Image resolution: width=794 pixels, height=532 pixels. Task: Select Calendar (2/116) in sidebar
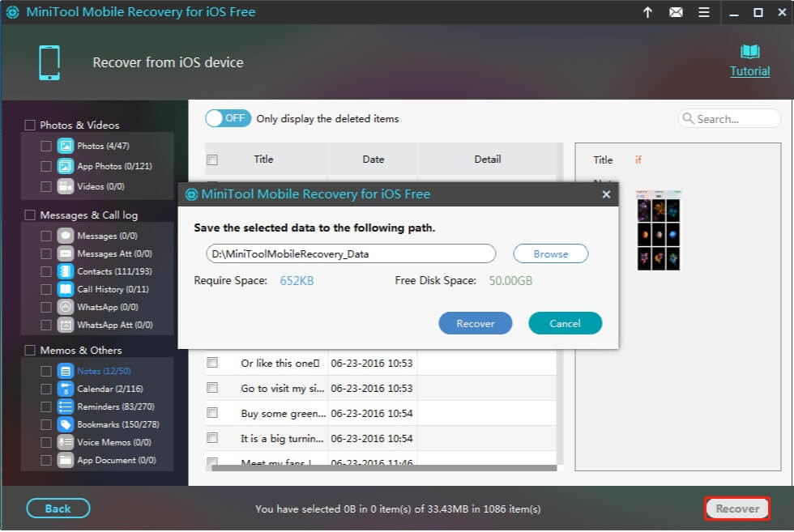[x=110, y=389]
